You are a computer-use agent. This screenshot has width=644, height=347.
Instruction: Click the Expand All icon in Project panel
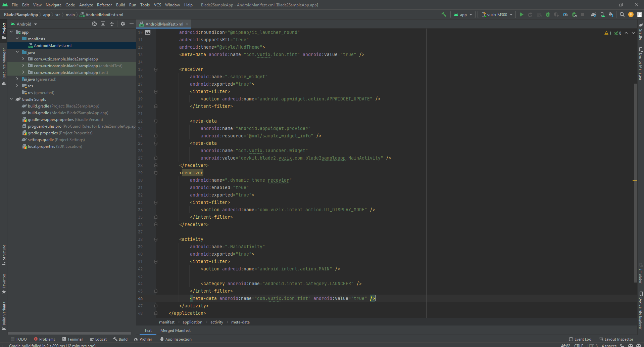tap(103, 24)
